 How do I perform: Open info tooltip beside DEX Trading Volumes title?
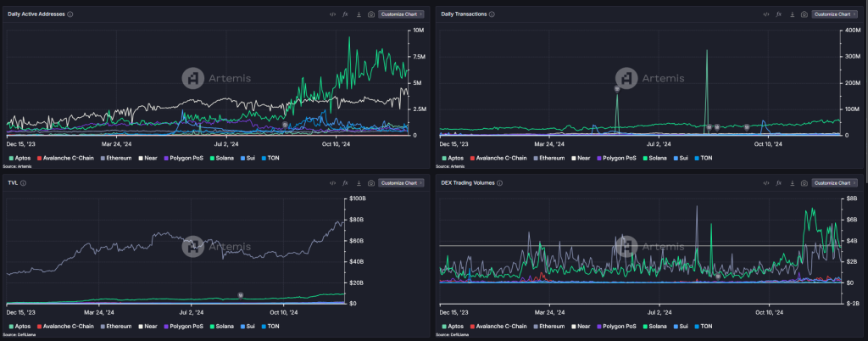[x=500, y=182]
